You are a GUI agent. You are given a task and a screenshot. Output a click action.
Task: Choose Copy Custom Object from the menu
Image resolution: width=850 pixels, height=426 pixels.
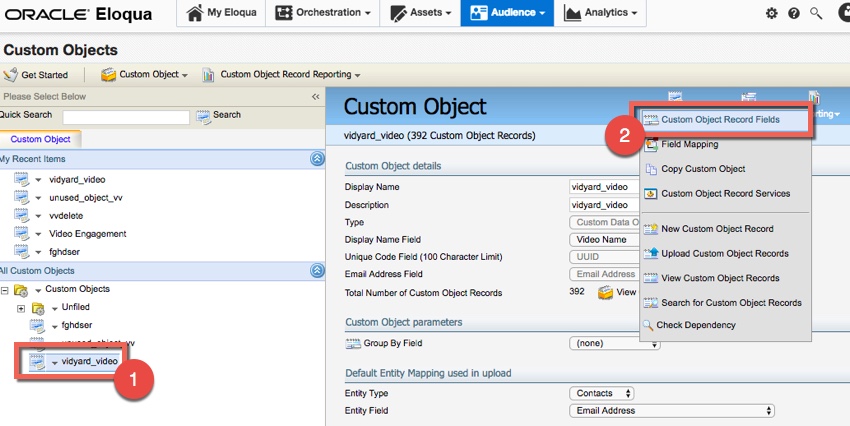703,169
